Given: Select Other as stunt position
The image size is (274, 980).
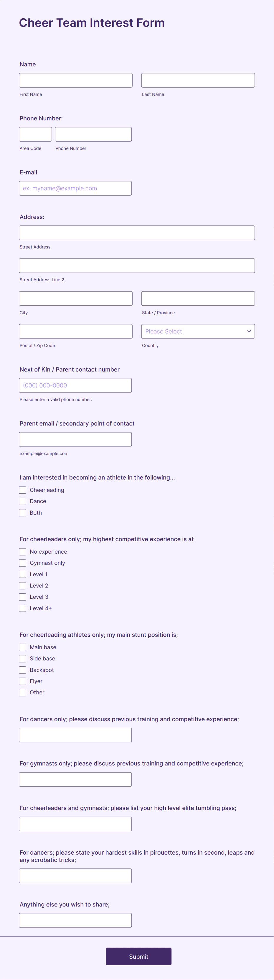Looking at the screenshot, I should [x=22, y=692].
